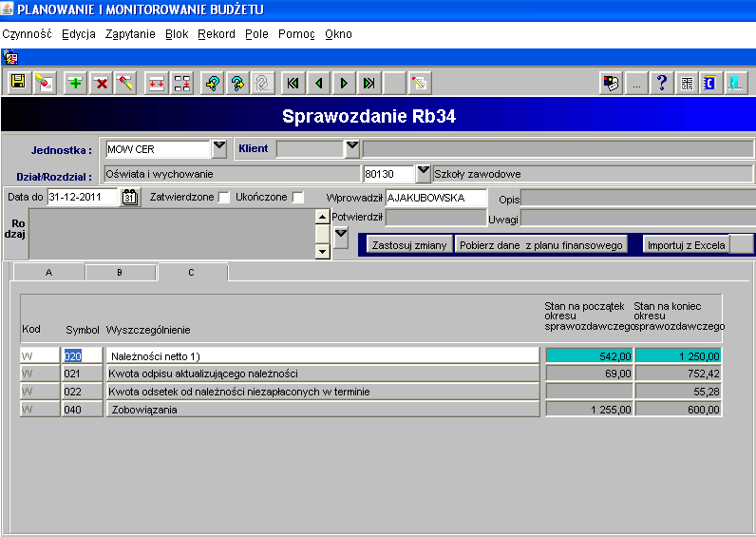
Task: Open the Edycja menu
Action: coord(79,34)
